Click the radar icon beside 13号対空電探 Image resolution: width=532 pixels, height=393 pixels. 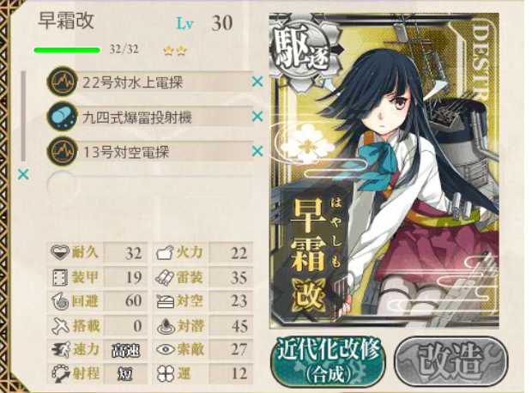pos(62,151)
